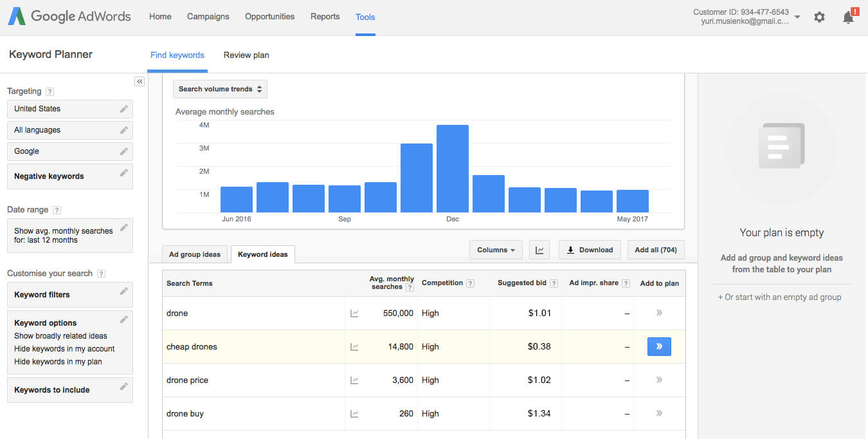Viewport: 868px width, 439px height.
Task: Add 'drone price' keyword to plan
Action: pyautogui.click(x=659, y=380)
